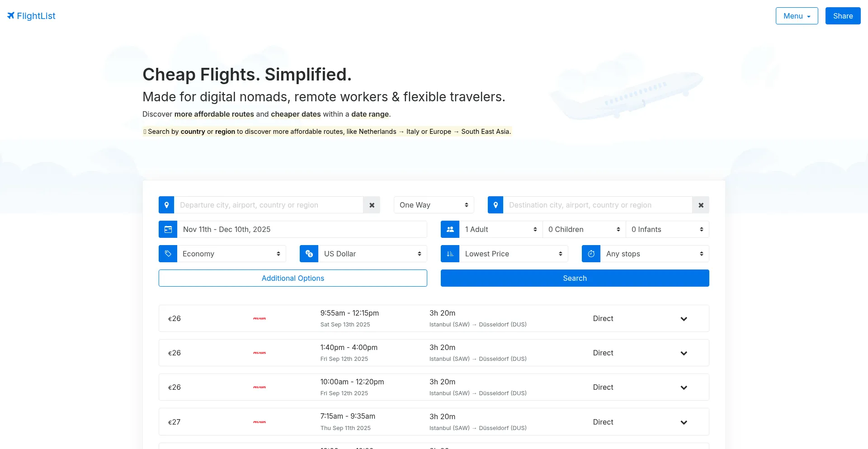Open the Any stops dropdown
The image size is (868, 449).
pos(654,254)
